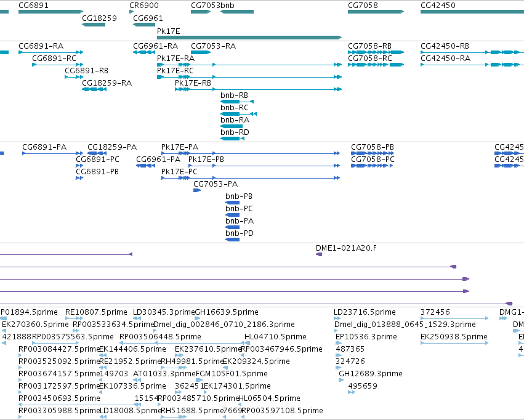Open transcript CG6891-RA label
The image size is (524, 420).
41,46
